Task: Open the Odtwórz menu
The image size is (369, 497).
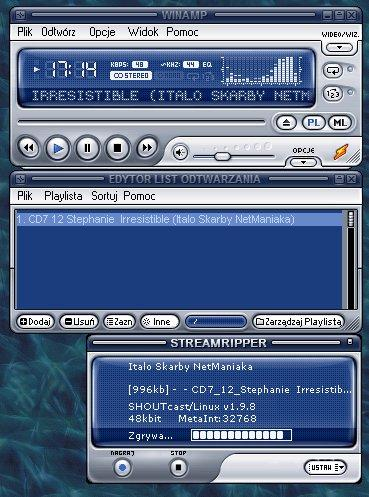Action: click(x=58, y=32)
